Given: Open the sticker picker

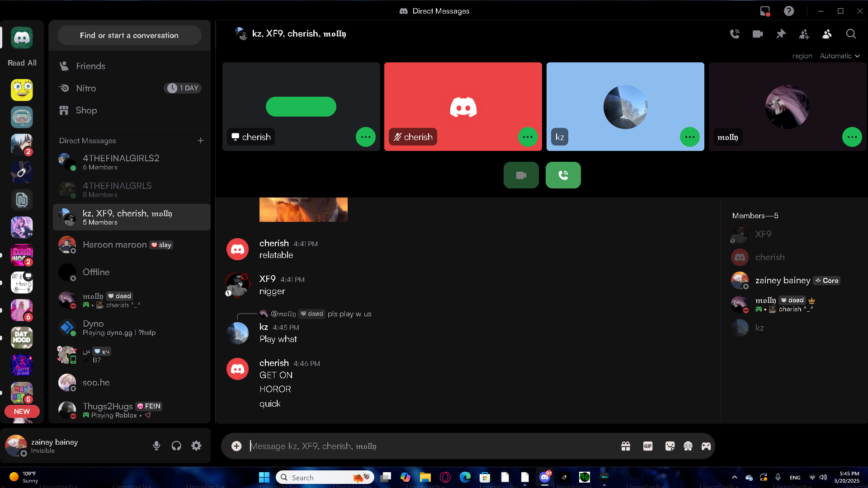Looking at the screenshot, I should click(670, 446).
